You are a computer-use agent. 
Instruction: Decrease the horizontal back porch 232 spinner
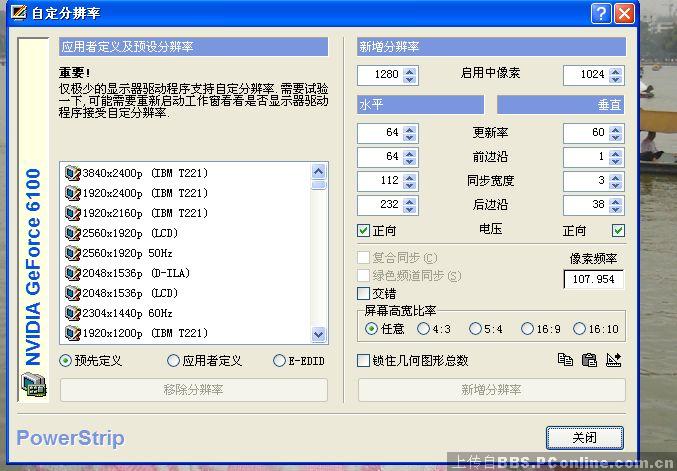pos(410,209)
